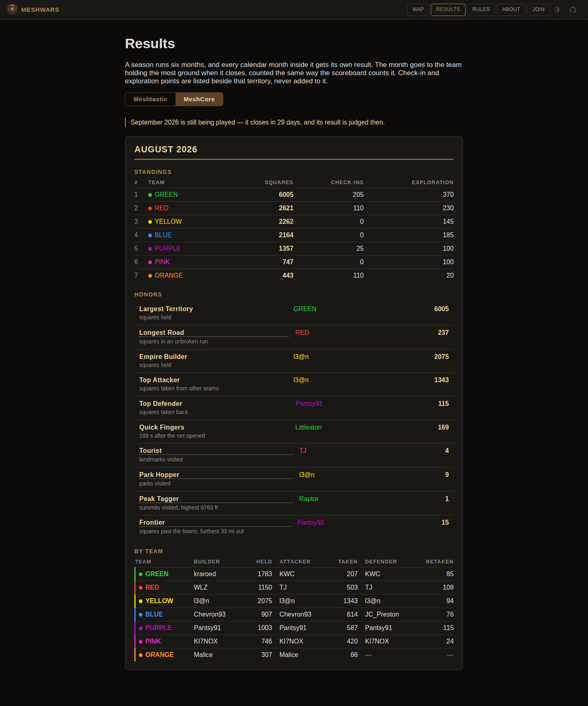Click YELLOW in the standings table
Viewport: 588px width, 706px height.
[x=168, y=222]
